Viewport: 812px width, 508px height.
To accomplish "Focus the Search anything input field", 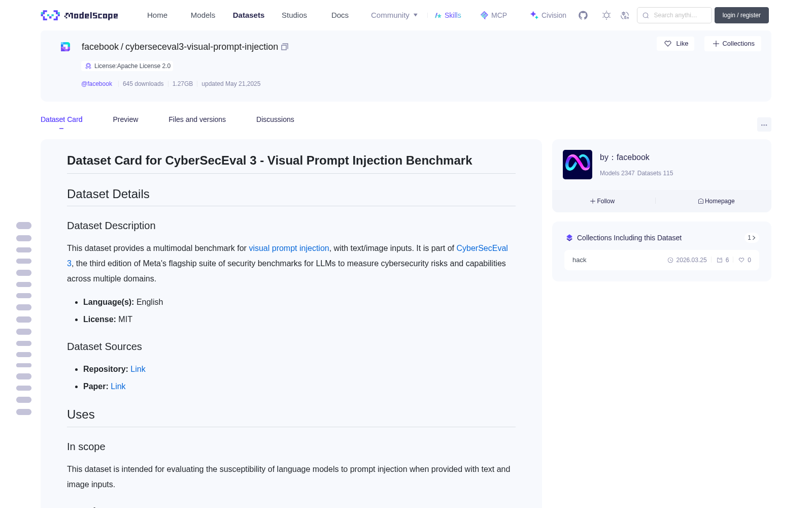I will [x=674, y=15].
